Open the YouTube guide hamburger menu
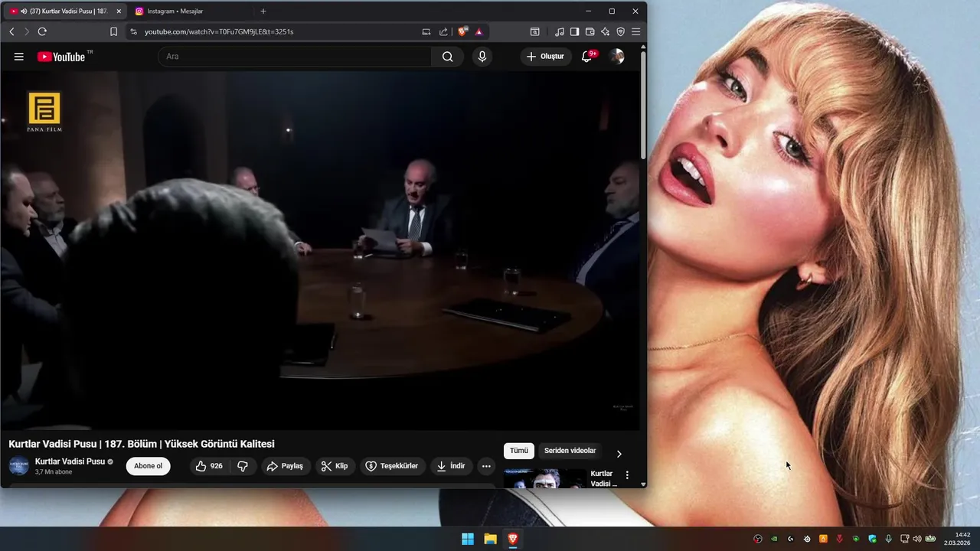The height and width of the screenshot is (551, 980). [19, 57]
